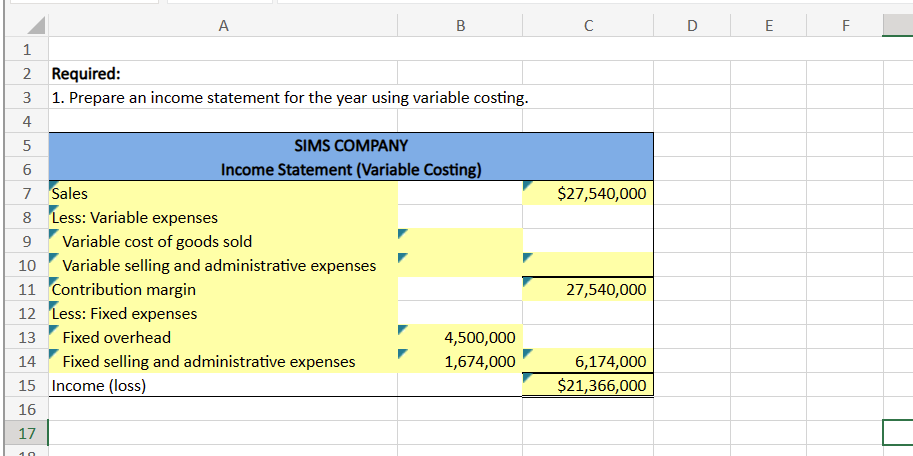Select row 13 header
The image size is (913, 456).
click(x=26, y=337)
